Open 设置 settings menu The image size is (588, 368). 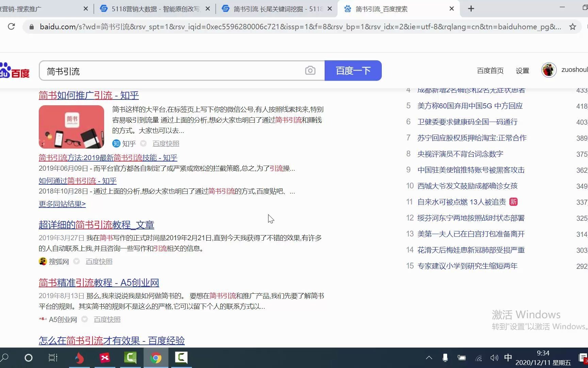tap(522, 71)
